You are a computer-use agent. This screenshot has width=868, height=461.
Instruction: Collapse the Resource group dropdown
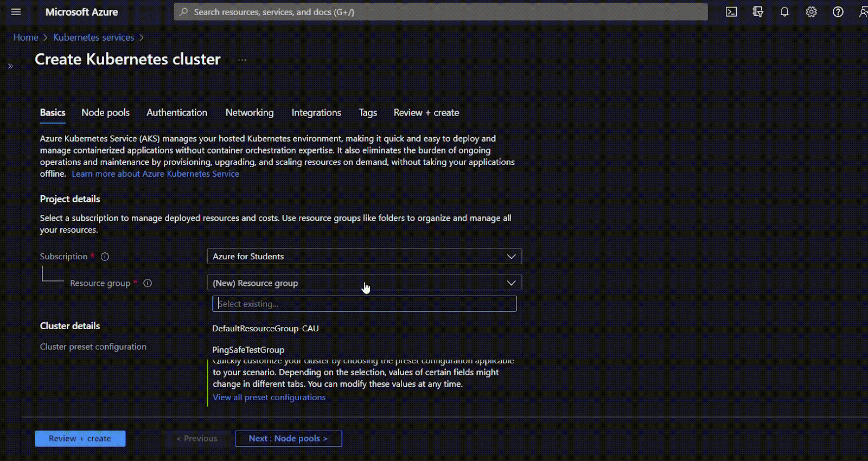point(510,283)
